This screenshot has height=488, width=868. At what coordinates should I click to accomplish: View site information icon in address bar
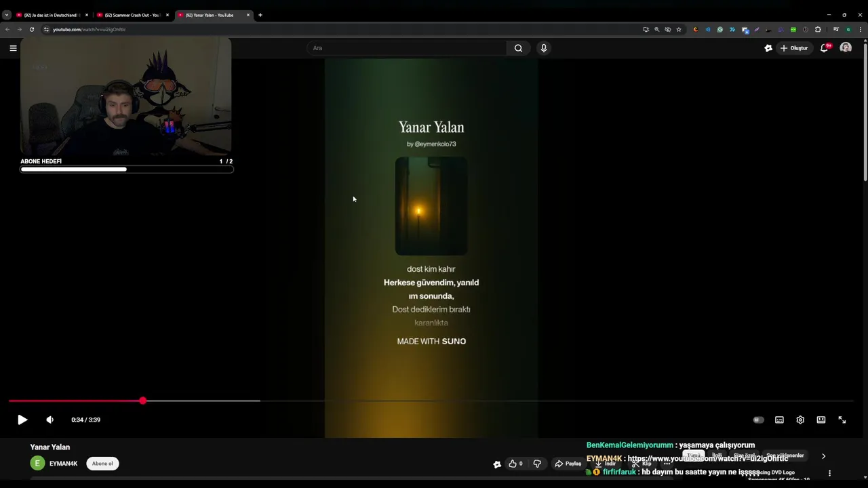pyautogui.click(x=46, y=29)
